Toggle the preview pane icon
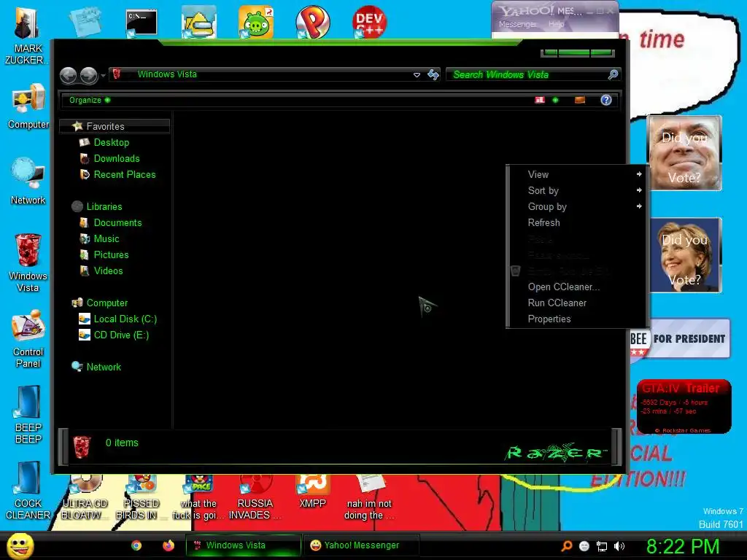The image size is (747, 560). click(x=580, y=100)
